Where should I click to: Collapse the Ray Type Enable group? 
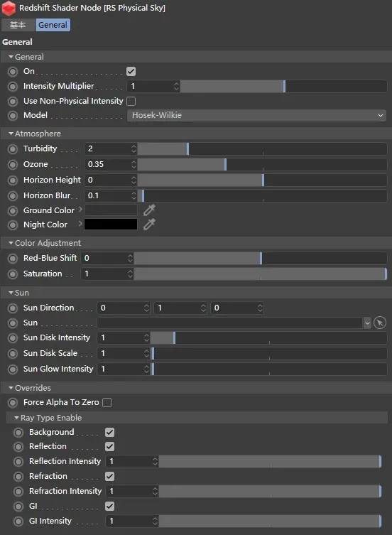[x=16, y=418]
